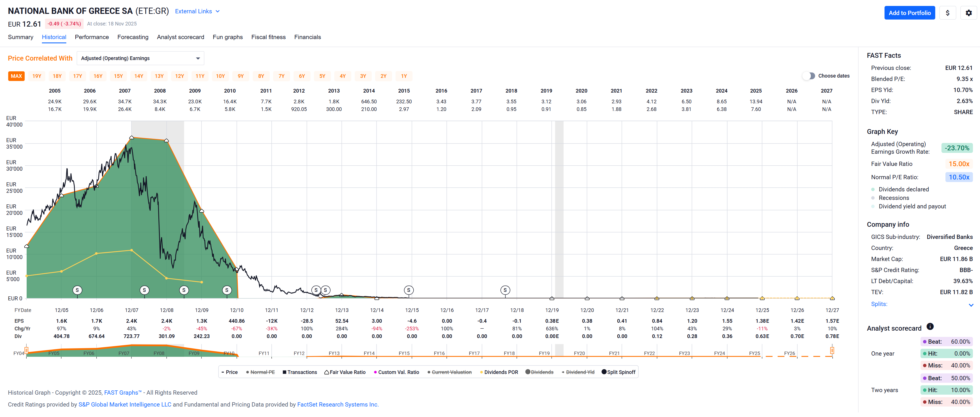Click the Analyst scorecard info icon
Viewport: 980px width, 417px height.
pyautogui.click(x=930, y=326)
